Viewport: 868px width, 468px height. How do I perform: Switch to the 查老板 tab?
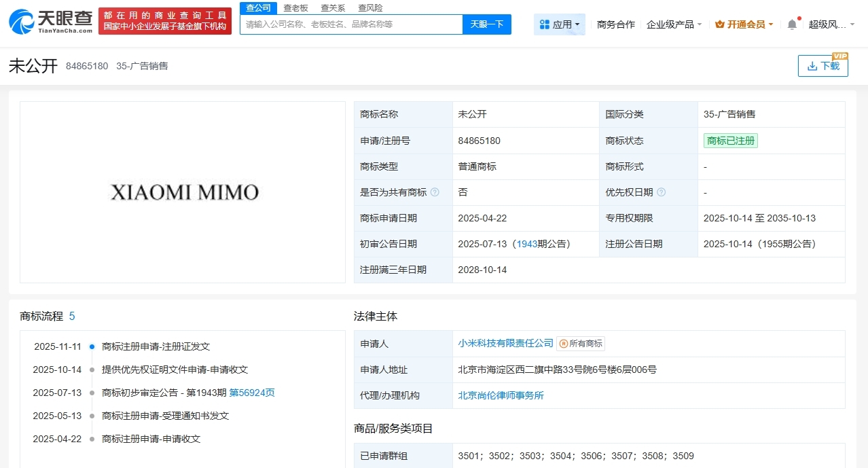[295, 7]
